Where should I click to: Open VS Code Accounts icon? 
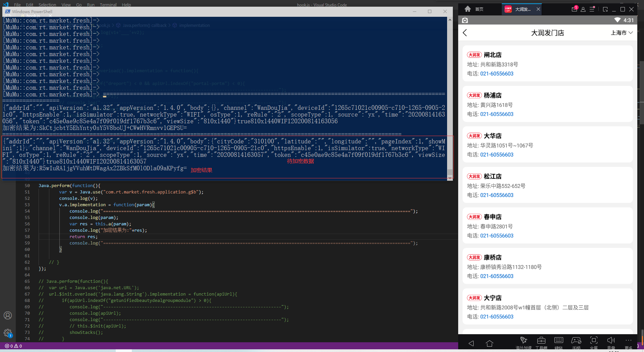8,315
